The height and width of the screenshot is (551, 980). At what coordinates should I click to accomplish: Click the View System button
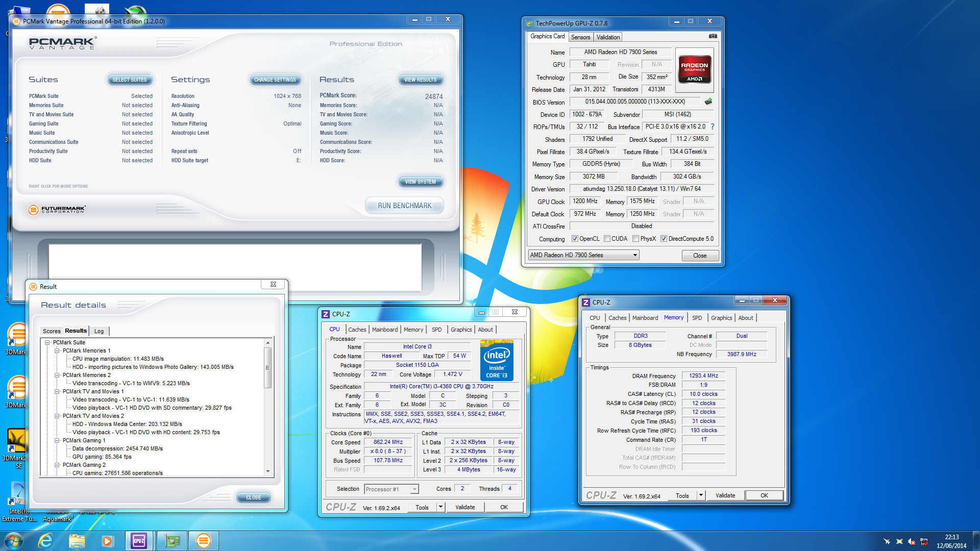[421, 182]
